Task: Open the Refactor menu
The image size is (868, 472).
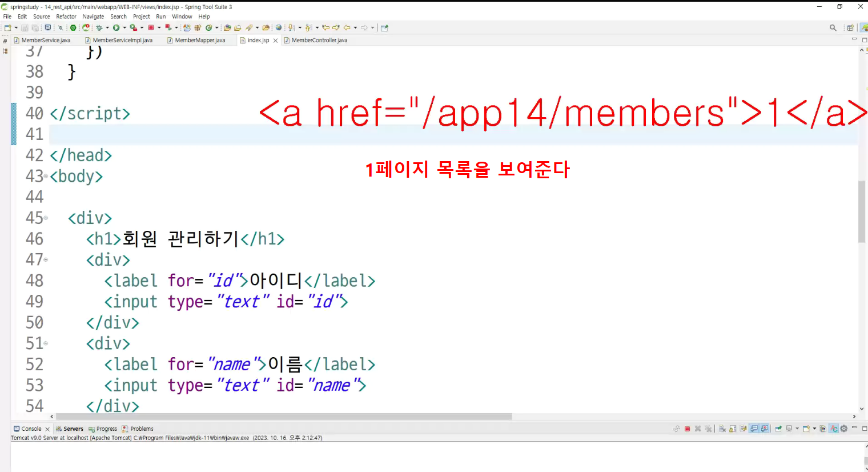Action: pyautogui.click(x=66, y=17)
